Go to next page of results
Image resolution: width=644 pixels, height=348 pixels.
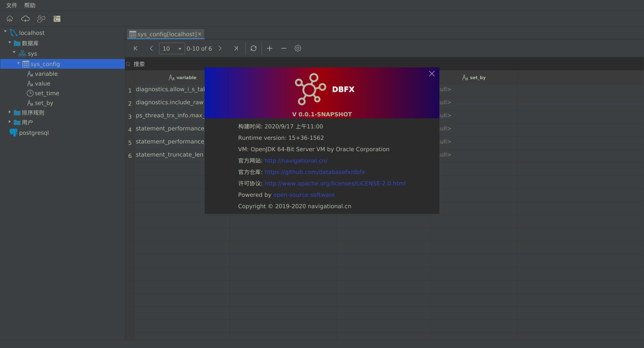click(220, 48)
